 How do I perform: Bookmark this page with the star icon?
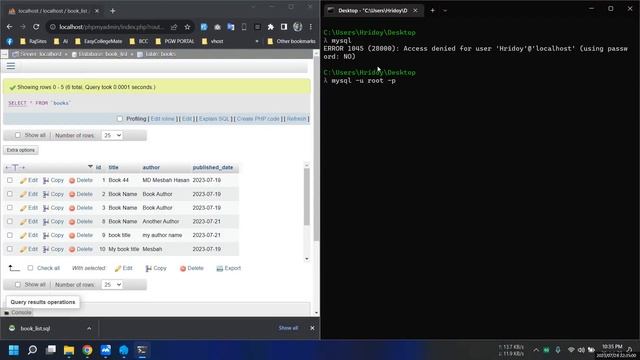pyautogui.click(x=187, y=27)
